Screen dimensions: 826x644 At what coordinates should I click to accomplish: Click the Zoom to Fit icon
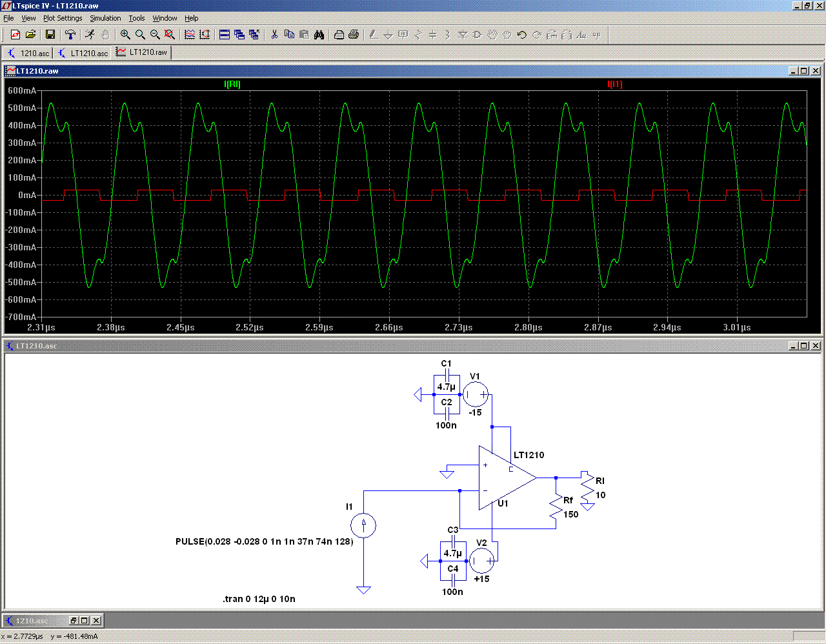(x=170, y=35)
